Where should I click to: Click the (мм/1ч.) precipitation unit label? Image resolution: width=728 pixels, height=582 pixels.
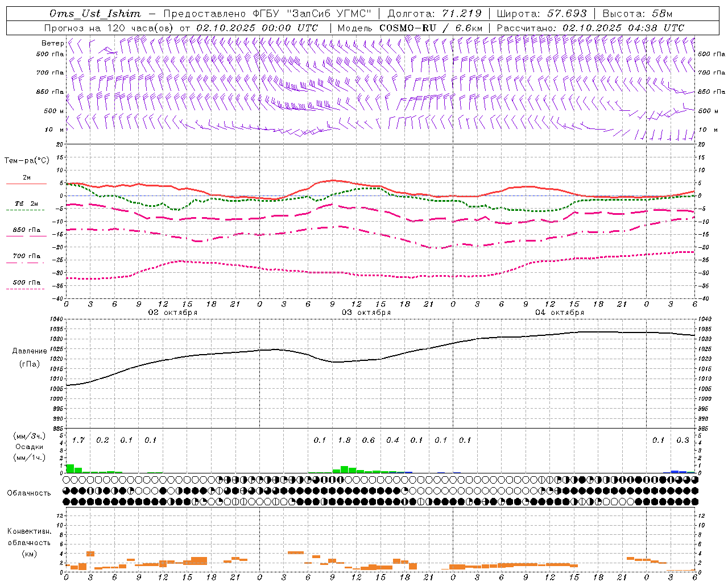(29, 458)
